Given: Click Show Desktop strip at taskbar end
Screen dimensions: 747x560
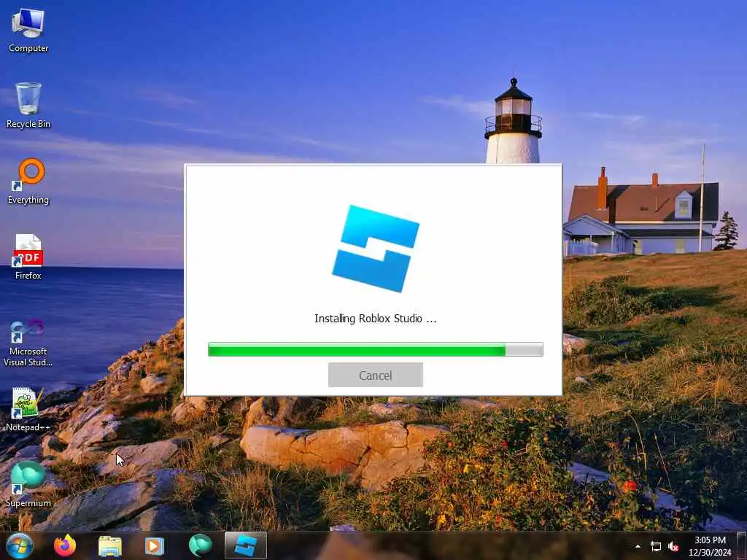Looking at the screenshot, I should click(x=742, y=545).
